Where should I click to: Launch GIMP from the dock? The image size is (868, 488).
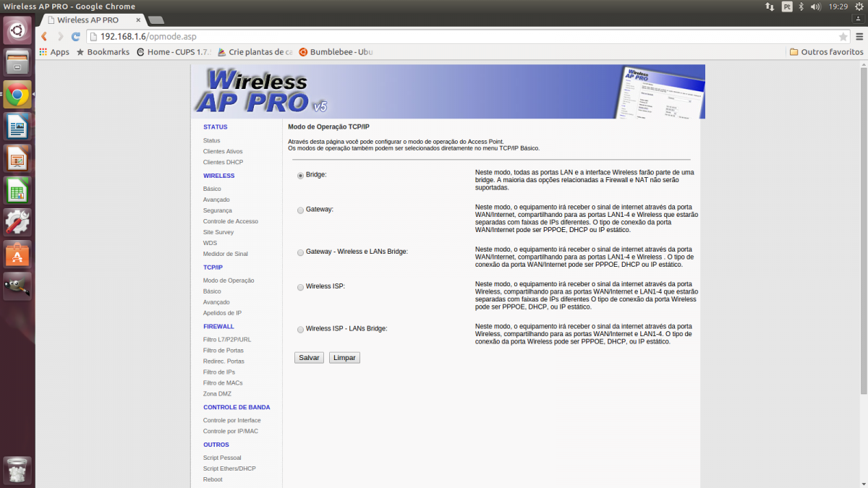(x=17, y=286)
